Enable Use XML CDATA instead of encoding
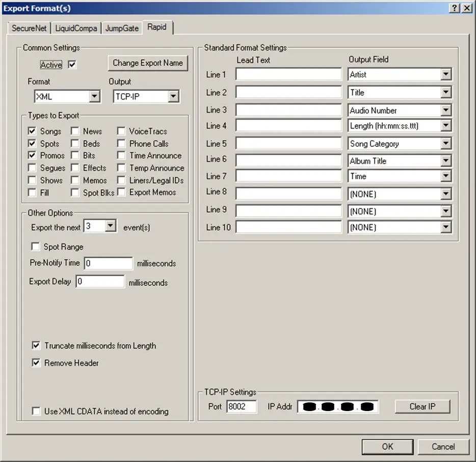The width and height of the screenshot is (476, 462). point(36,412)
